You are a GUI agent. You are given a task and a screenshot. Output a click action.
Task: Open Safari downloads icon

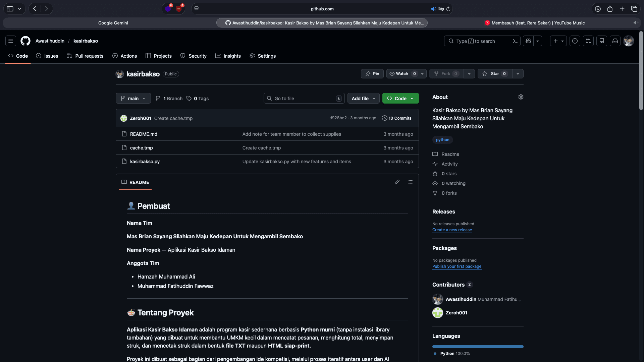[598, 9]
